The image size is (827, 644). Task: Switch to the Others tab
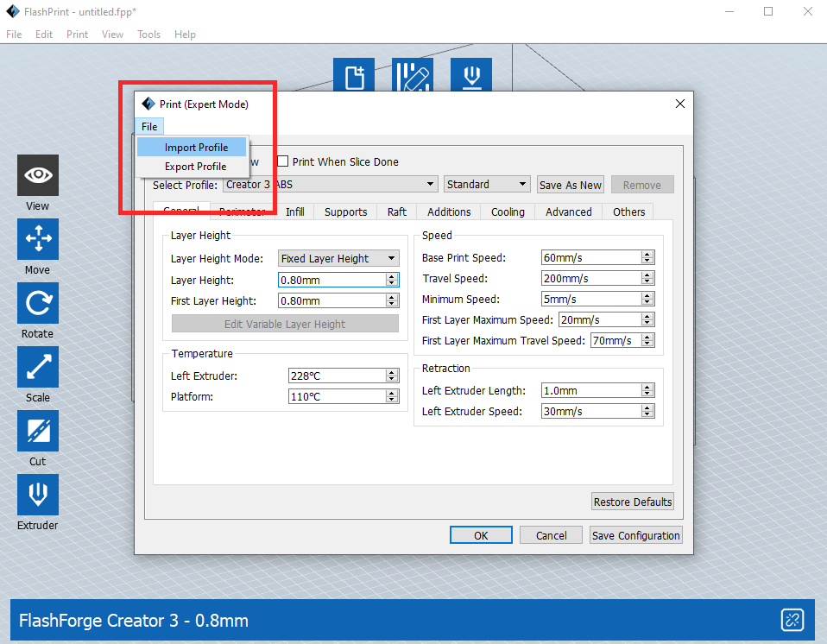pyautogui.click(x=628, y=212)
